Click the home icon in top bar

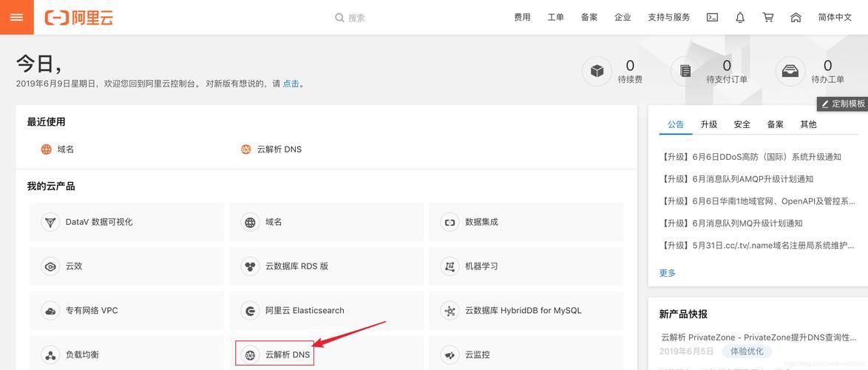(796, 17)
